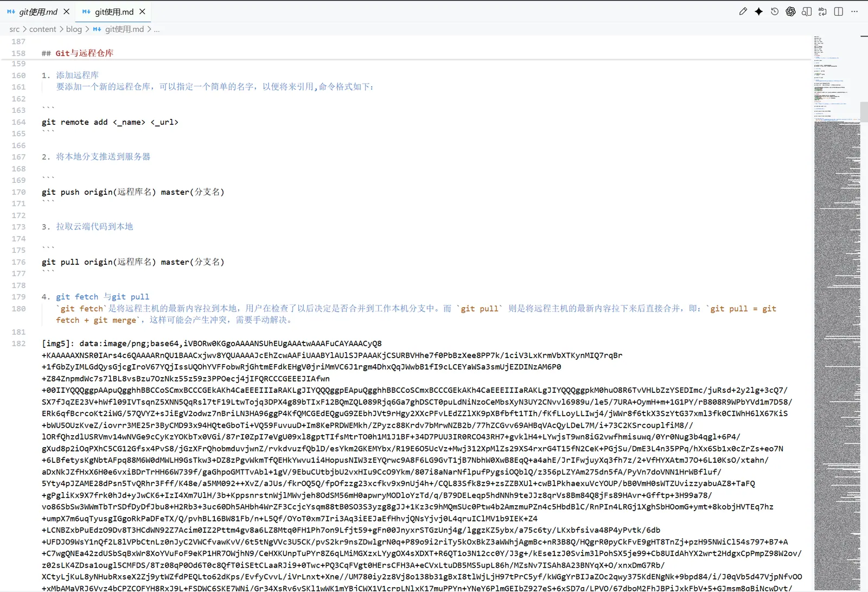Expand the 'src' breadcrumb folder
Screen dimensions: 868x592
pyautogui.click(x=14, y=29)
